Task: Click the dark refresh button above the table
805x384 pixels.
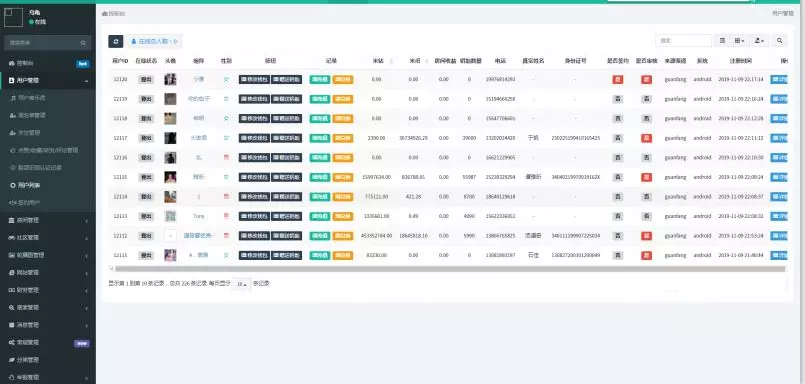Action: [x=116, y=41]
